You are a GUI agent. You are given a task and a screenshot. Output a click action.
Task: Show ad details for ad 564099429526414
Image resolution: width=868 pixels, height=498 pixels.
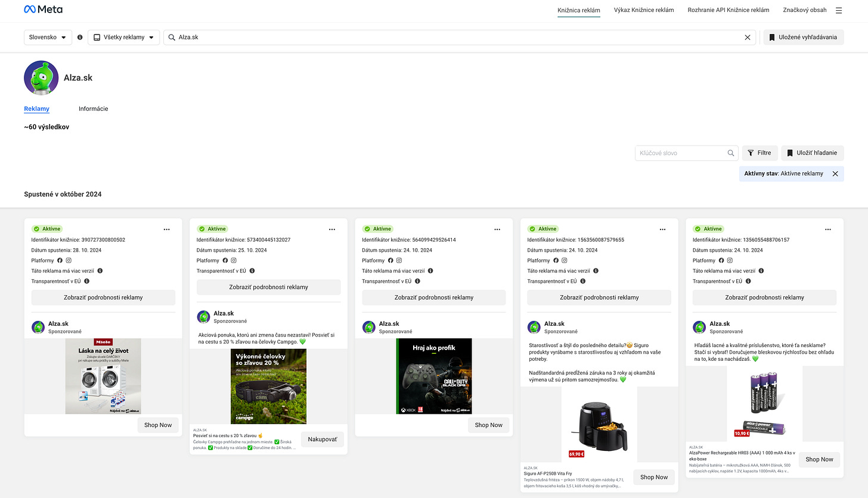434,298
